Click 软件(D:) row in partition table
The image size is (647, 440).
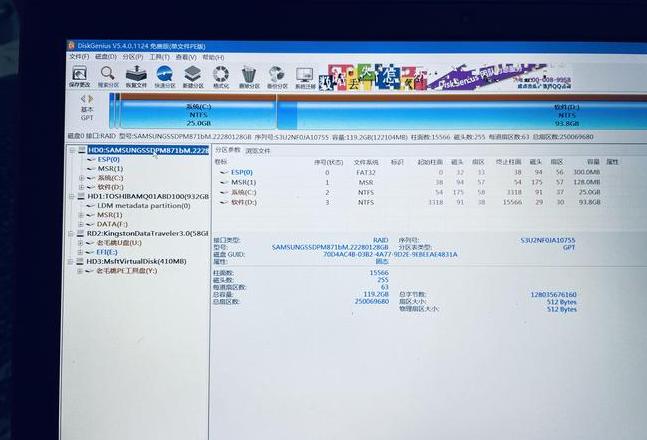[409, 202]
